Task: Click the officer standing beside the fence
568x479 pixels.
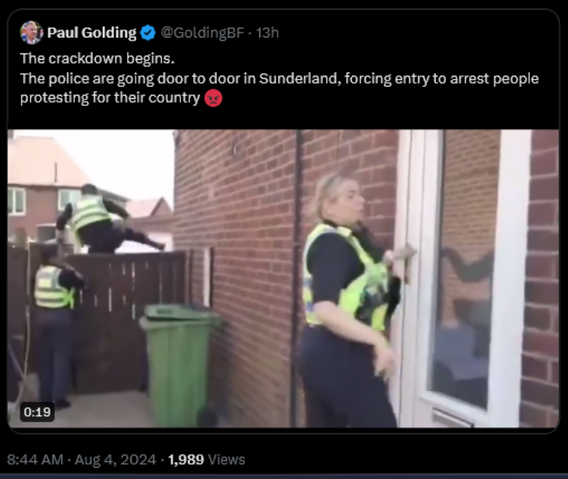Action: (56, 322)
